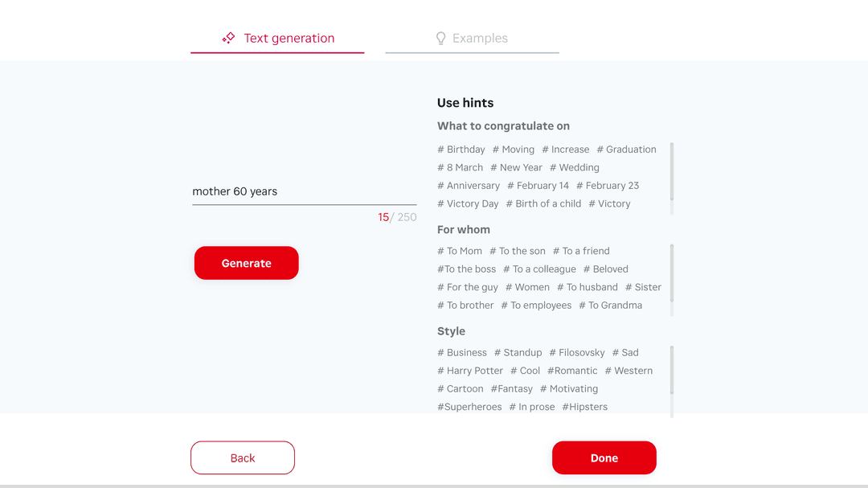Pick the #Victory Day occasion
Screen dimensions: 868x488
coord(468,203)
